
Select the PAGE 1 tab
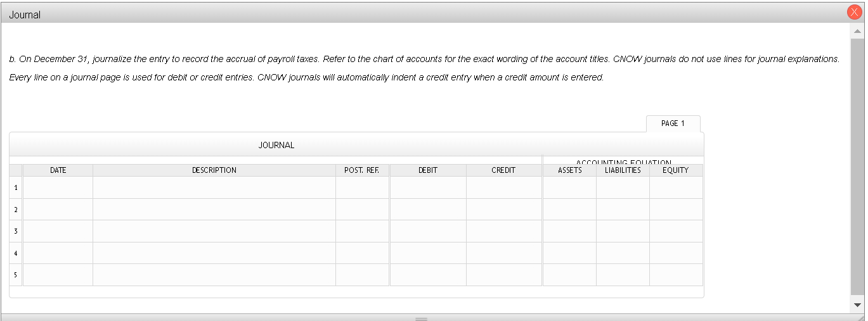(673, 123)
